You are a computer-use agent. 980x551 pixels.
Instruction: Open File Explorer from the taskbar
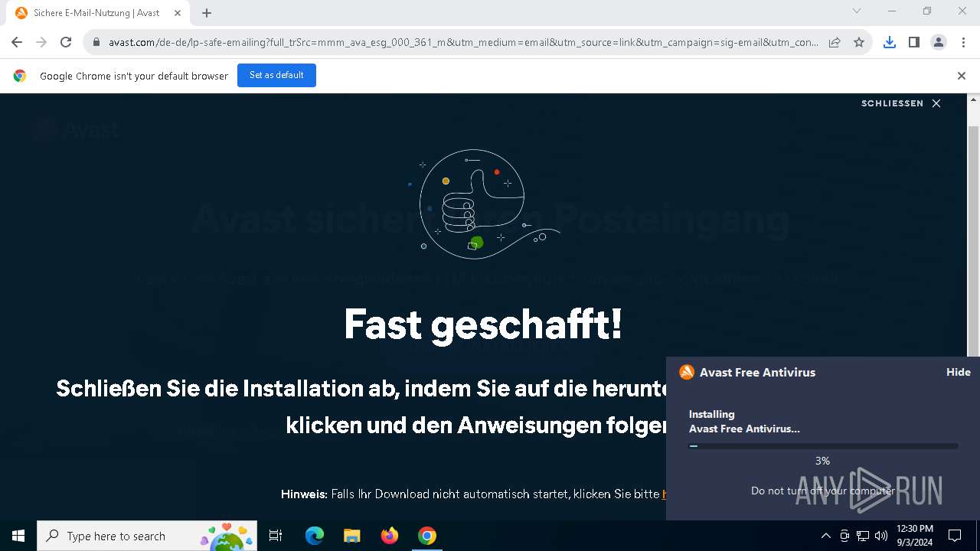pyautogui.click(x=351, y=536)
